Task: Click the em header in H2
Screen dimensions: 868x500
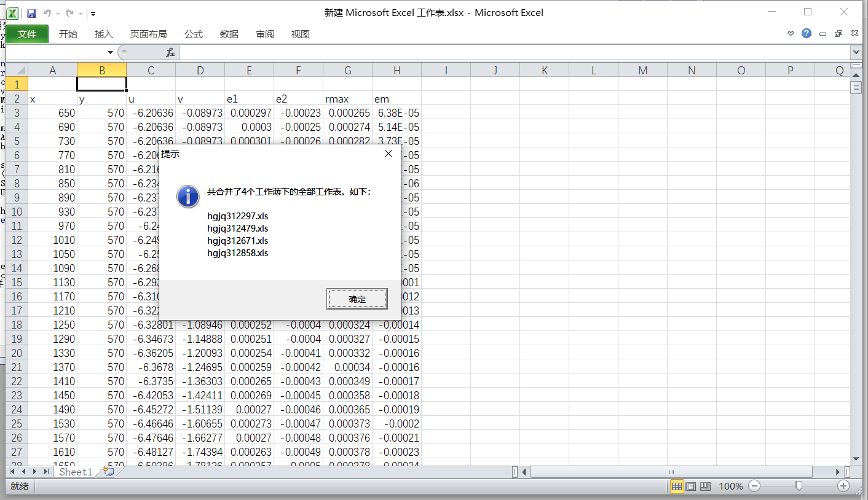Action: 397,98
